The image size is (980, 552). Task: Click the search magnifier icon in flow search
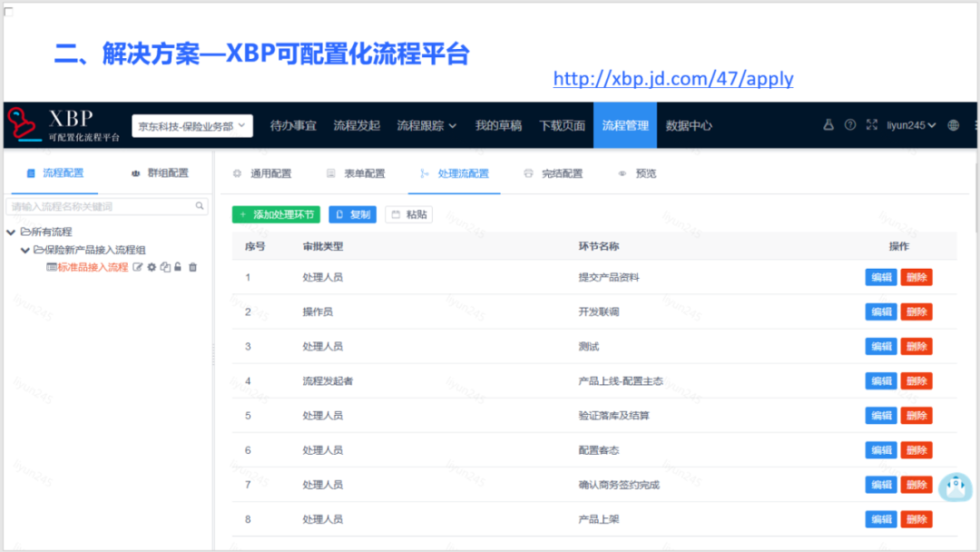tap(200, 206)
